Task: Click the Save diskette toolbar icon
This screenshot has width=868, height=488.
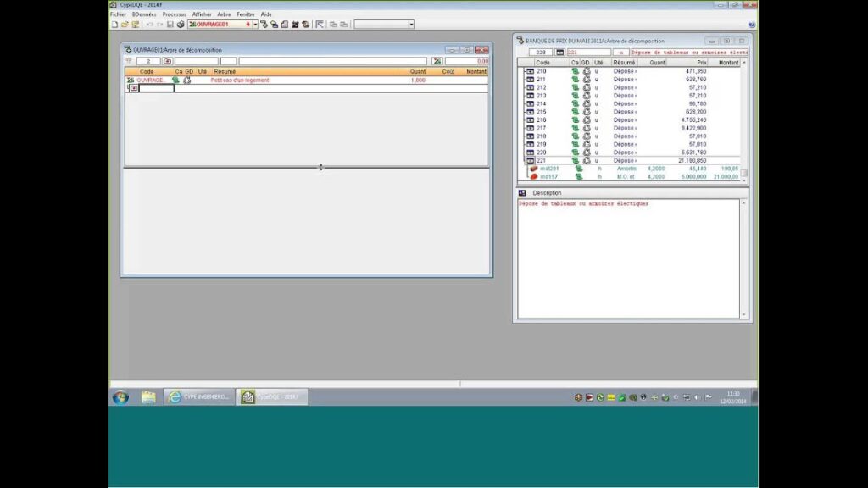Action: [170, 25]
